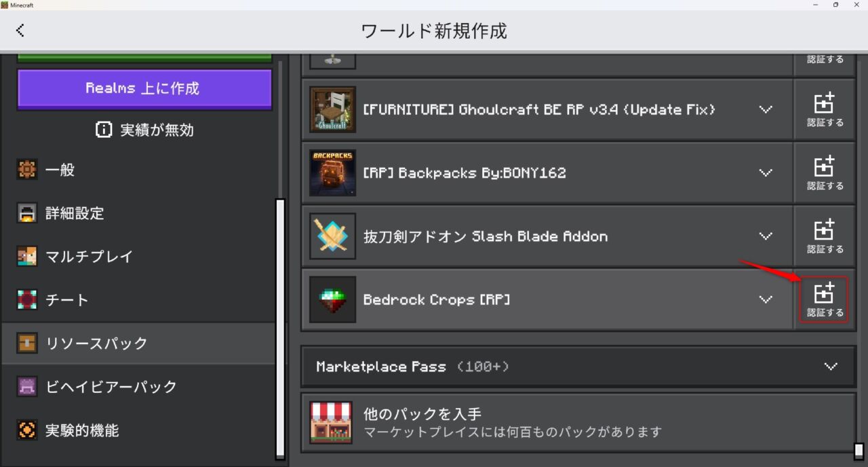Click the ワールド新規作成 header title
Image resolution: width=868 pixels, height=467 pixels.
pos(434,31)
